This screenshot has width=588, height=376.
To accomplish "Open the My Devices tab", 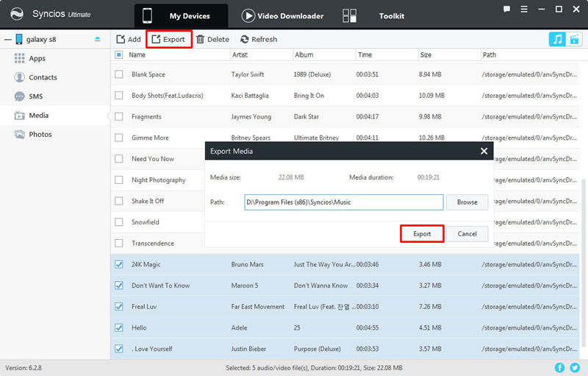I will (181, 15).
